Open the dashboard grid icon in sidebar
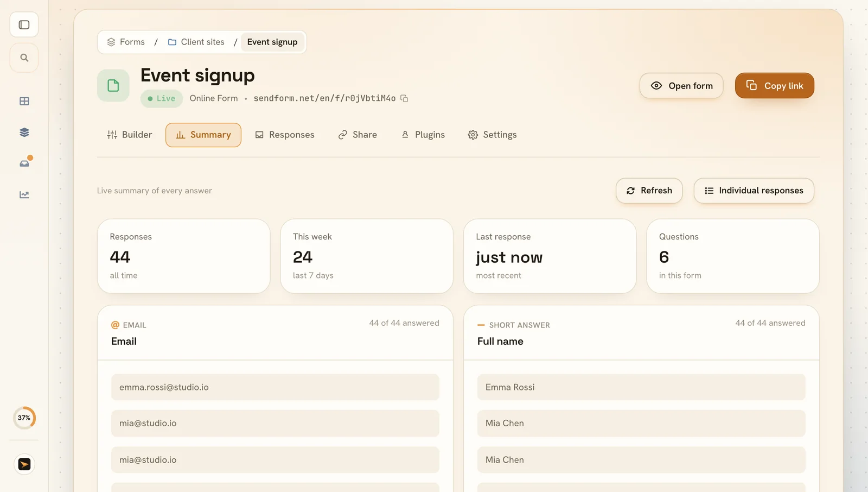This screenshot has width=868, height=492. (x=24, y=102)
